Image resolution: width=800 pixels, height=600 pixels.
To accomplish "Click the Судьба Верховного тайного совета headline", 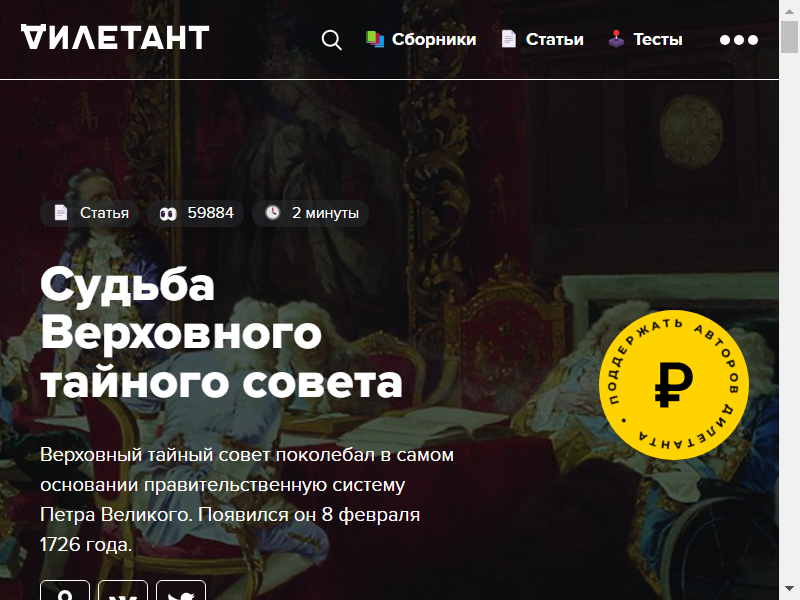I will [221, 333].
